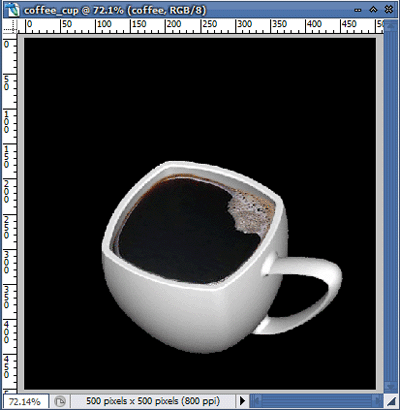Maximize the coffee_cup document window

click(x=373, y=10)
